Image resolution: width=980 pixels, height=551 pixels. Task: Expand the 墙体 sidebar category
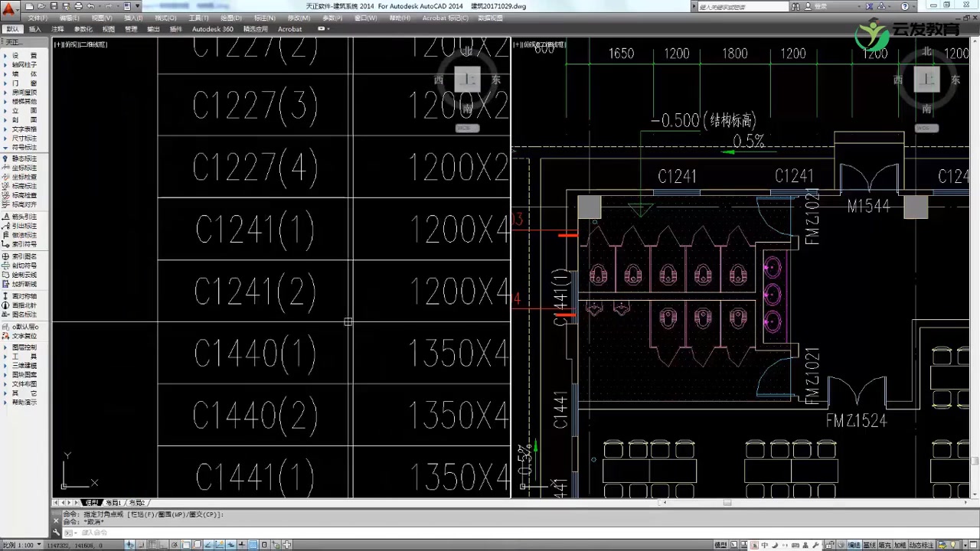click(20, 74)
